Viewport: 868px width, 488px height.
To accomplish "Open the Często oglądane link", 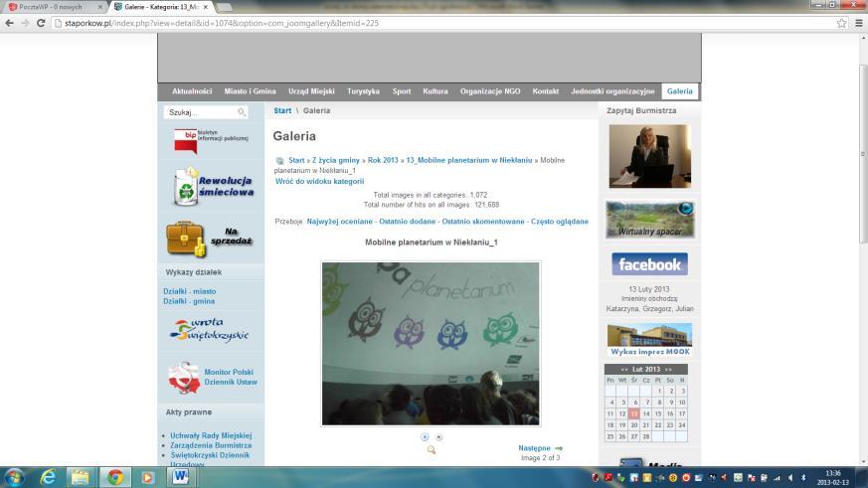I will (x=559, y=222).
